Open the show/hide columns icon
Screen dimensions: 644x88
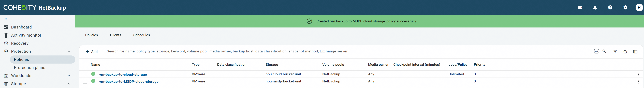click(x=635, y=52)
